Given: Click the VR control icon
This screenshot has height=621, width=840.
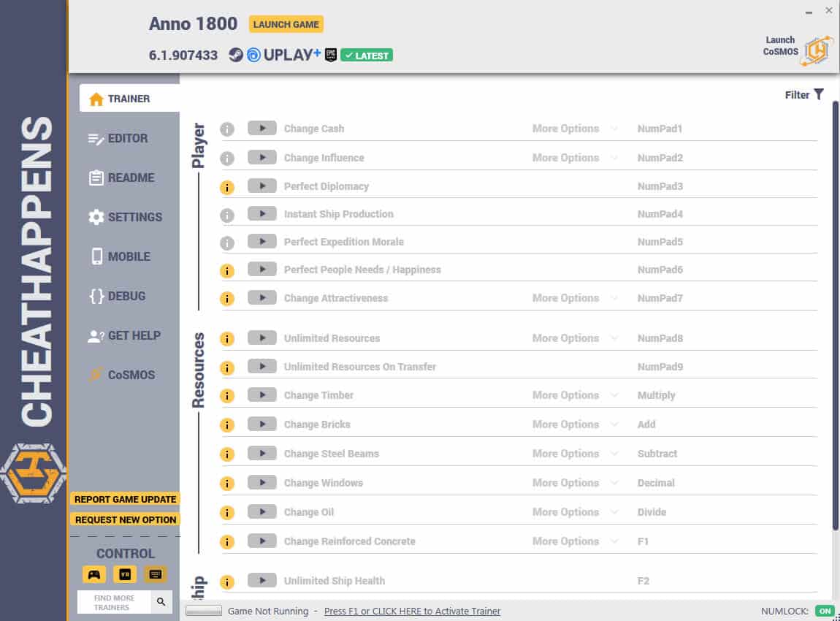Looking at the screenshot, I should click(x=125, y=574).
